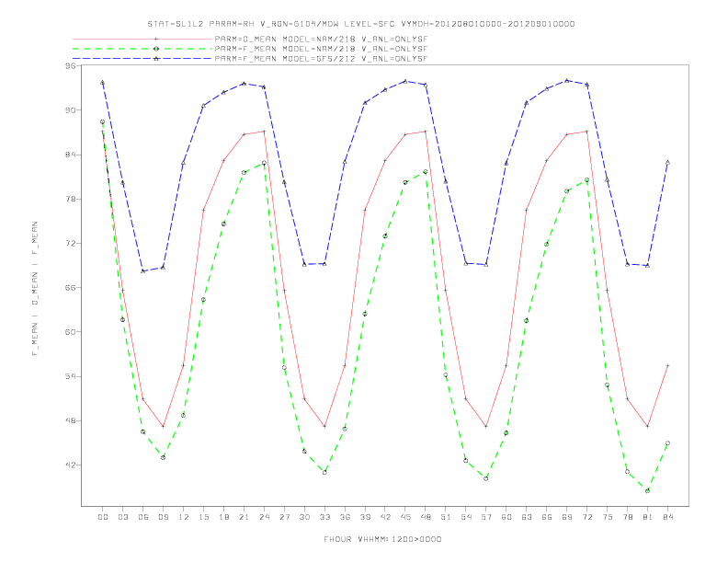
Task: Click x-axis forecast hour label 51
Action: click(446, 517)
